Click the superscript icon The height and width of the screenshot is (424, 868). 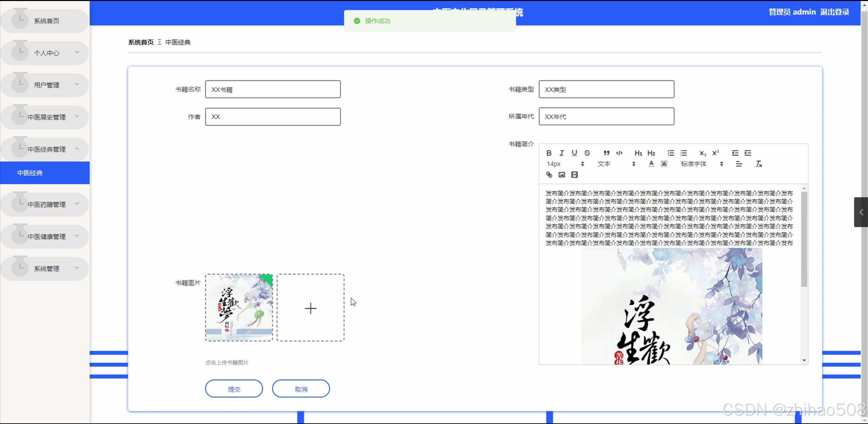pyautogui.click(x=715, y=153)
